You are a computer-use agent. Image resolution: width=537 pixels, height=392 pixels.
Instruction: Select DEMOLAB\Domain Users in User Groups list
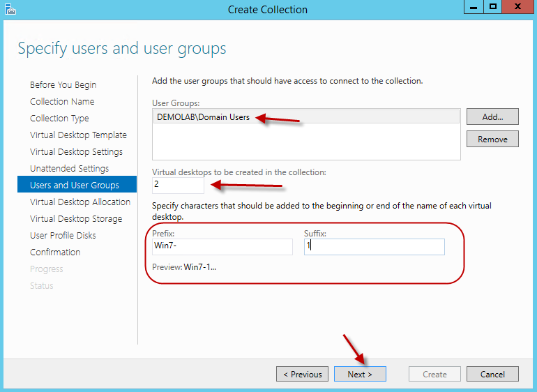pyautogui.click(x=203, y=117)
